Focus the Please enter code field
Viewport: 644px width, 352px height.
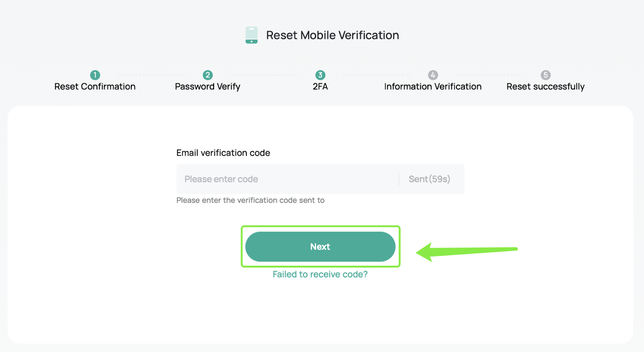[x=287, y=179]
